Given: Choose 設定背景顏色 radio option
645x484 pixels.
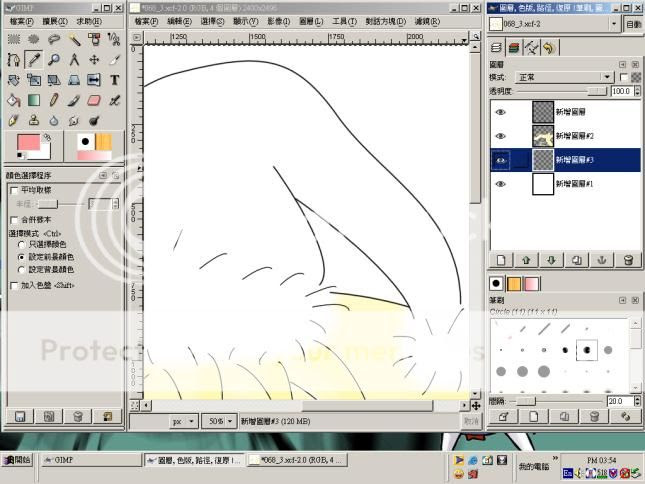Looking at the screenshot, I should coord(21,270).
